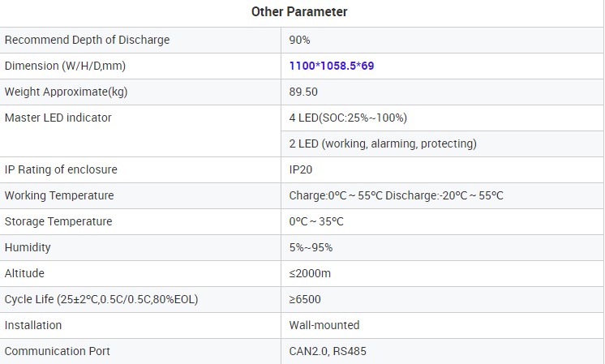Select the "Recommend Depth of Discharge" label
The image size is (605, 364).
pyautogui.click(x=88, y=40)
